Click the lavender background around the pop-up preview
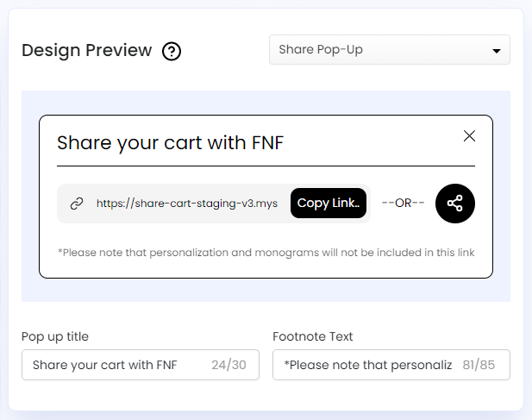The width and height of the screenshot is (532, 420). coord(266,291)
